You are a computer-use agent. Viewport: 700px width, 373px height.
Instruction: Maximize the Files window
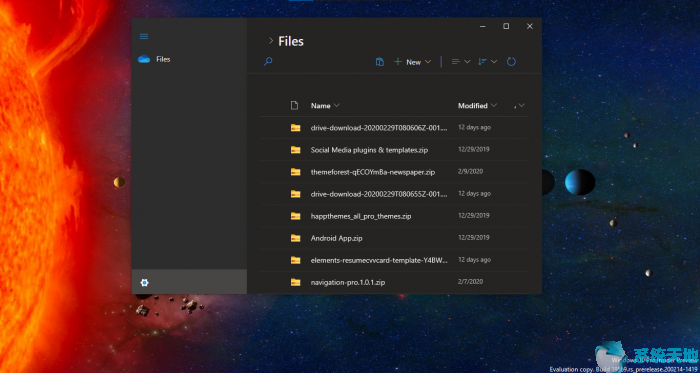click(x=506, y=26)
